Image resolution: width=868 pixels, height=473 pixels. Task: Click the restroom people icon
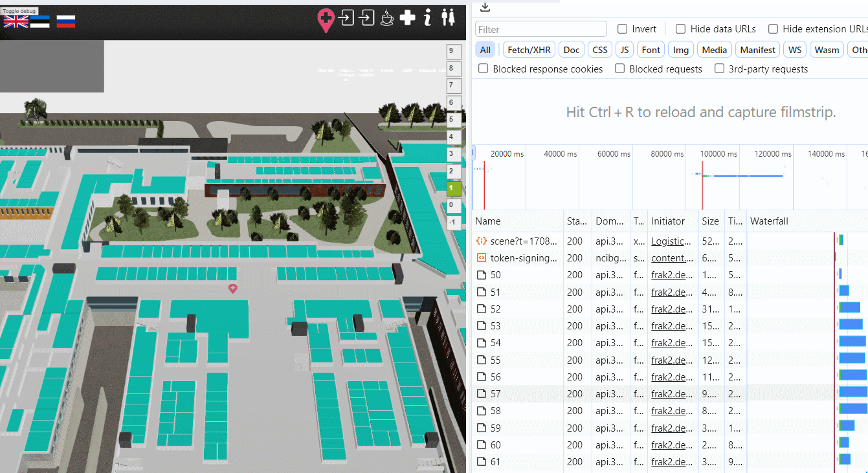(x=448, y=17)
